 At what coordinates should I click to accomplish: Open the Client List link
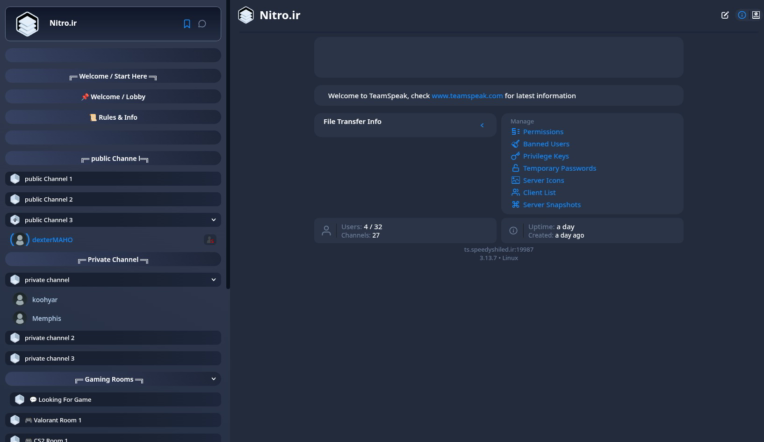pyautogui.click(x=539, y=192)
